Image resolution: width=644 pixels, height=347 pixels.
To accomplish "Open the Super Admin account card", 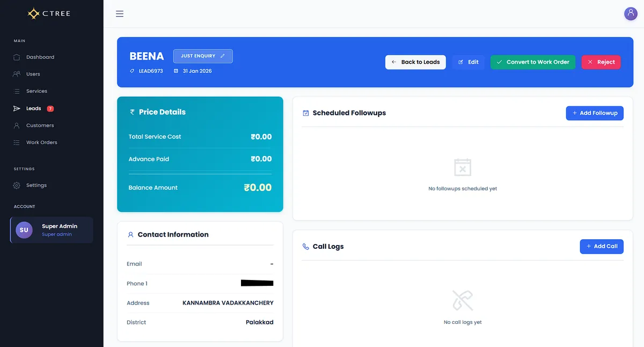I will coord(52,230).
